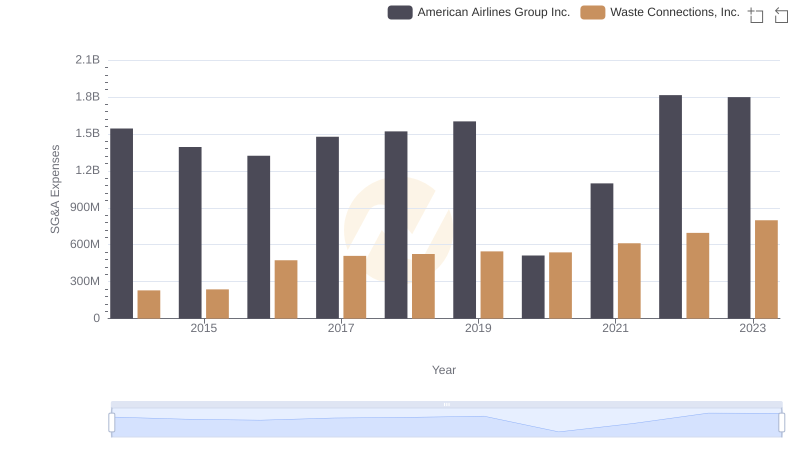Click the short American Airlines bar for 2020
Image resolution: width=800 pixels, height=461 pixels.
[x=533, y=287]
